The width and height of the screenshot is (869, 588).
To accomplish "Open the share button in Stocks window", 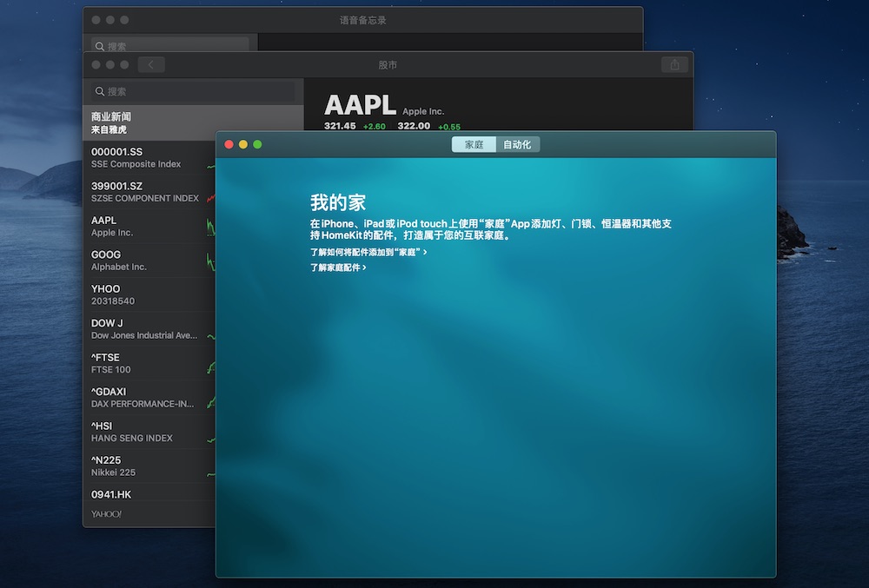I will pos(674,65).
